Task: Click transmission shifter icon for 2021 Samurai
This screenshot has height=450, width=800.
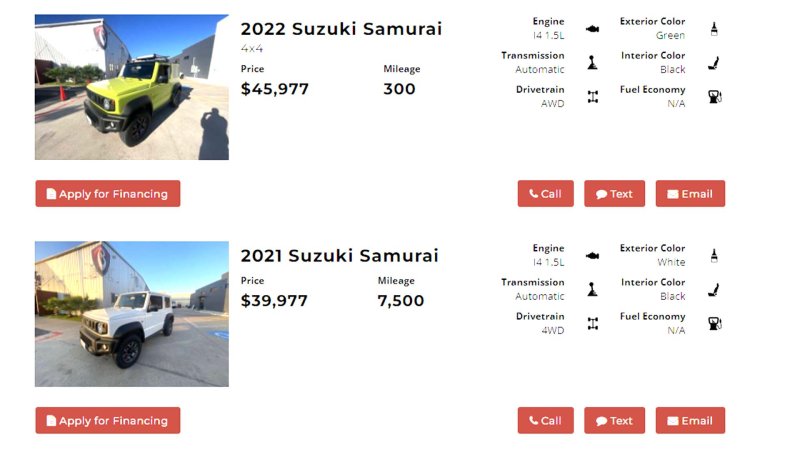Action: coord(592,290)
